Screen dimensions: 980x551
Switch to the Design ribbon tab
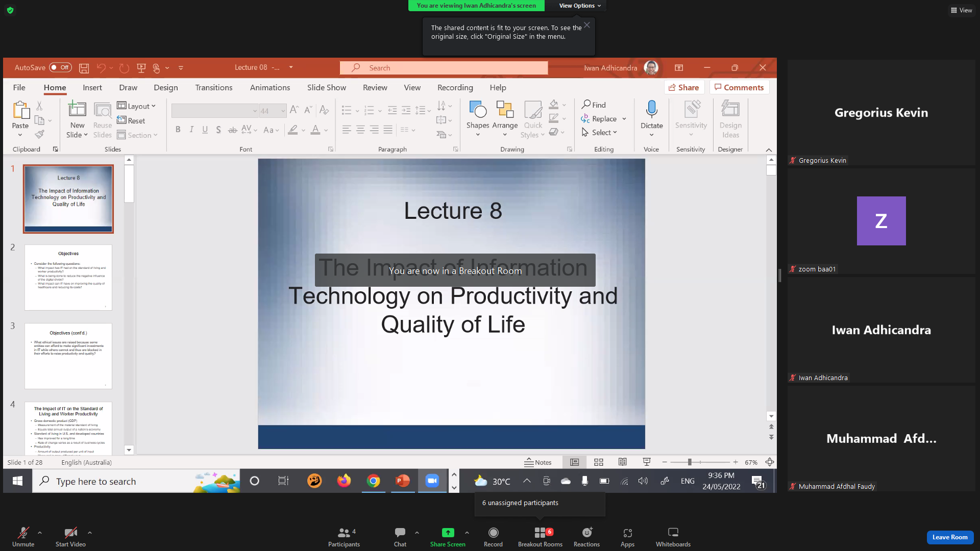coord(166,87)
